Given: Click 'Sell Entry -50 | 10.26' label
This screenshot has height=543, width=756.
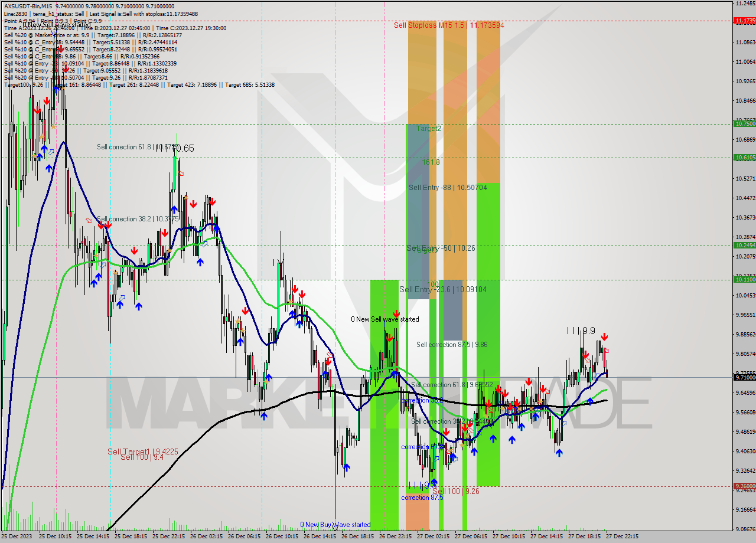Looking at the screenshot, I should [x=441, y=248].
